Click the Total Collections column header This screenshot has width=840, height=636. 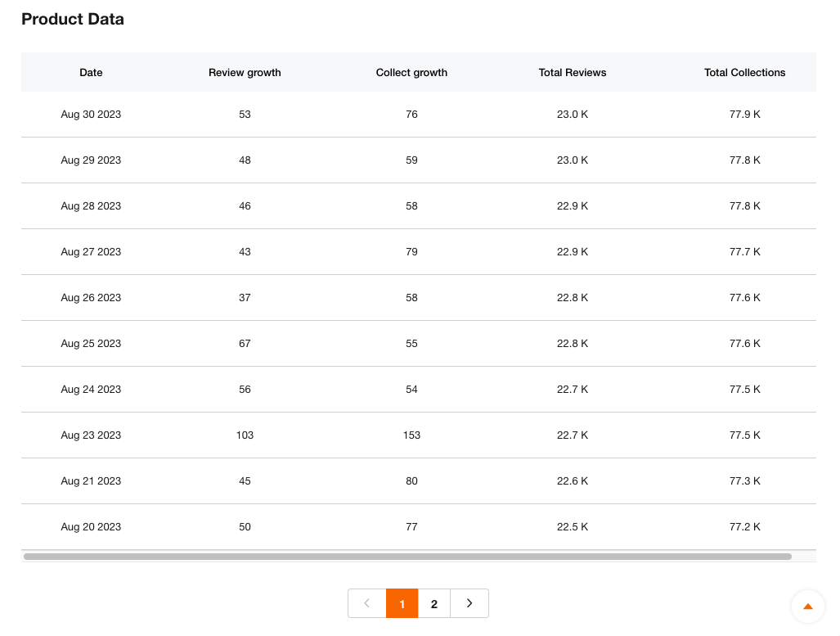[x=744, y=72]
